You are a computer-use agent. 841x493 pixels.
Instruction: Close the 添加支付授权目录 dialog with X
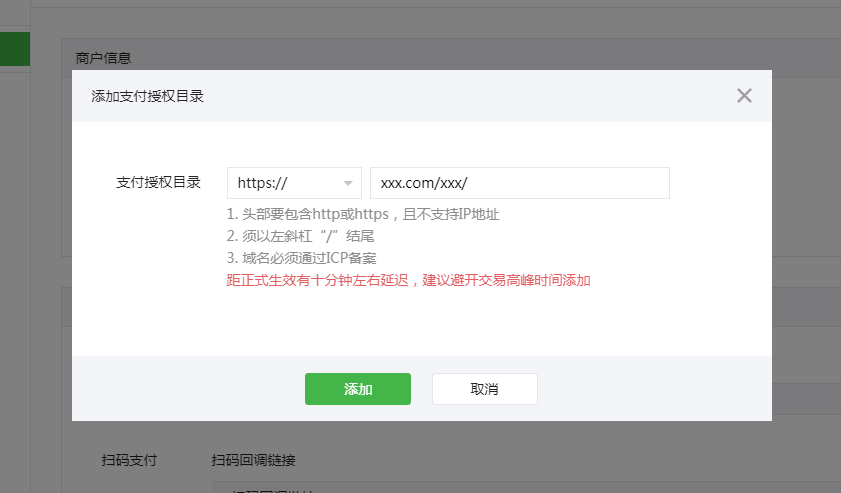click(744, 96)
